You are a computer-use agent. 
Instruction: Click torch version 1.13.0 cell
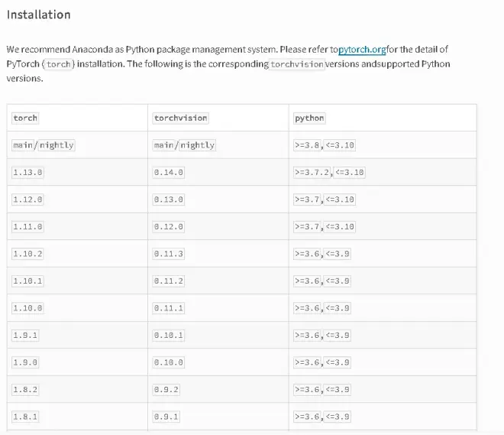[28, 173]
